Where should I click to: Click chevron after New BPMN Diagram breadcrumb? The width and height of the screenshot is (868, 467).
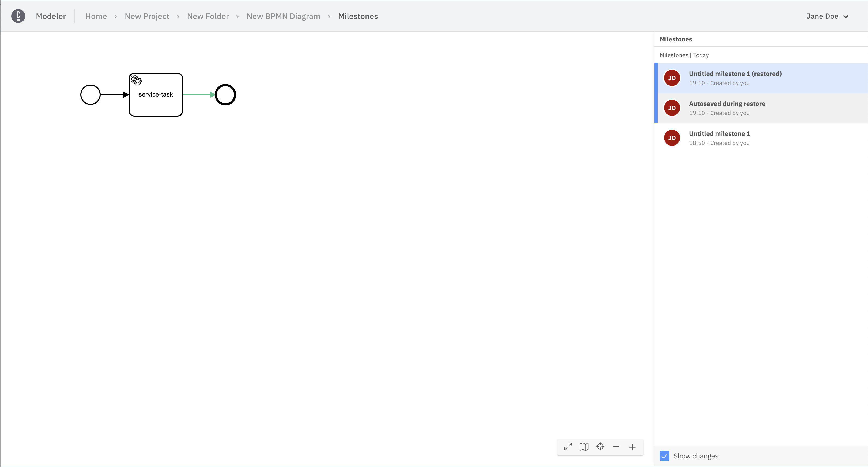click(x=329, y=17)
